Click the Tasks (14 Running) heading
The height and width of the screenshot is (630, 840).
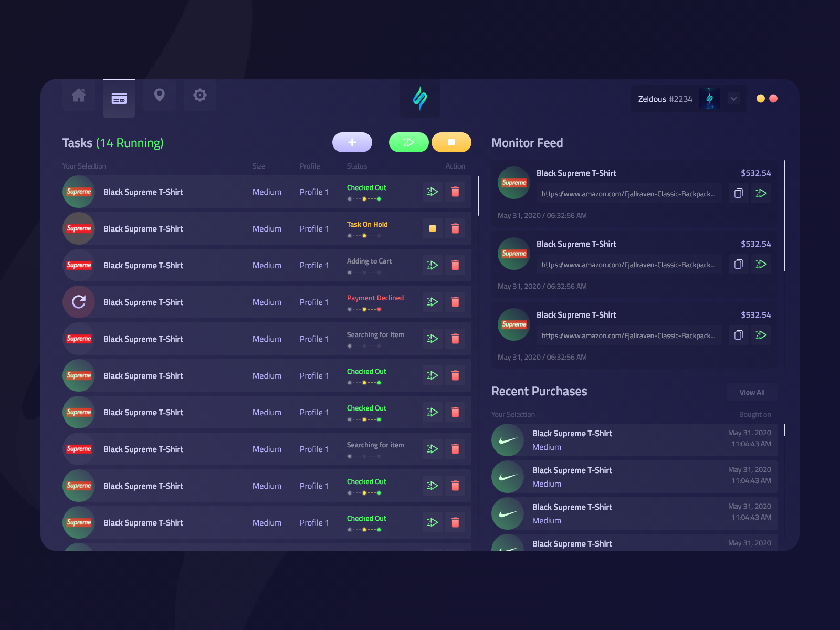pyautogui.click(x=113, y=143)
